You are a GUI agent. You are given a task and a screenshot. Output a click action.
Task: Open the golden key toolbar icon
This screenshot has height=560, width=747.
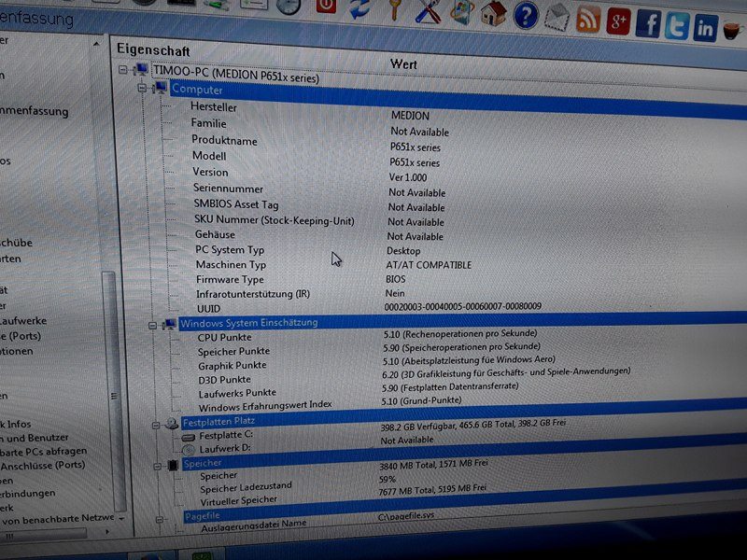click(395, 8)
